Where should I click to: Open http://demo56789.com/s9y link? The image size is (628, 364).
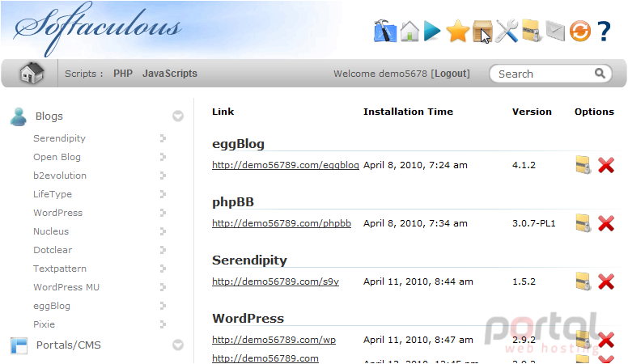[x=275, y=281]
